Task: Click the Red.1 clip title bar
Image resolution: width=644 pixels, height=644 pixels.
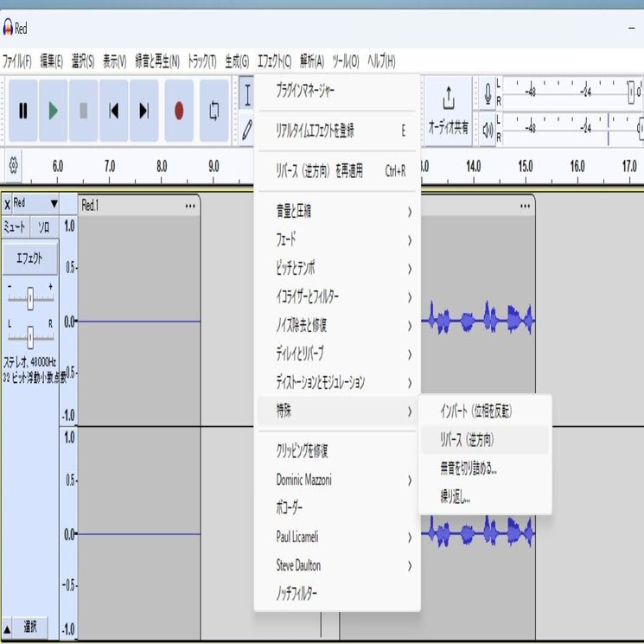Action: (139, 206)
